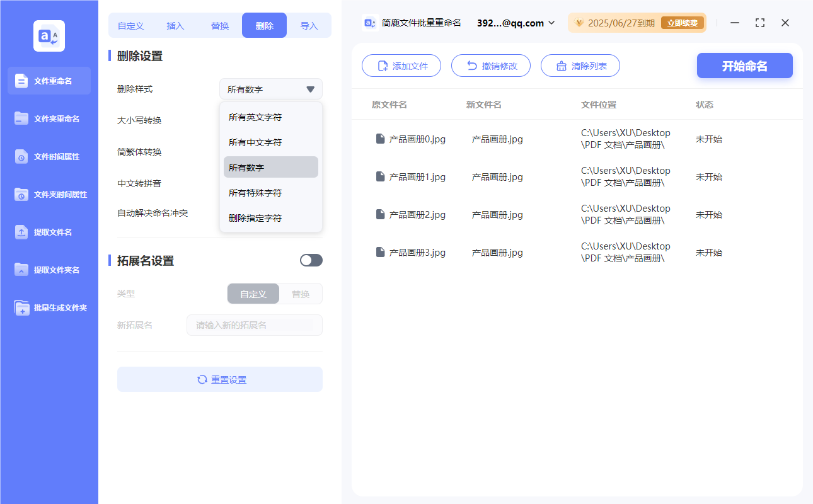This screenshot has height=504, width=813.
Task: Switch to the 导入 tab
Action: point(309,25)
